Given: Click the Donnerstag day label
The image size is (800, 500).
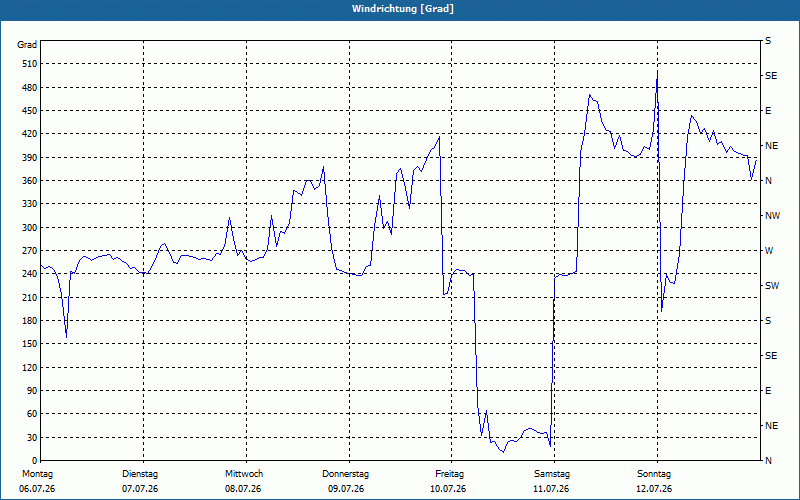Looking at the screenshot, I should pos(345,474).
